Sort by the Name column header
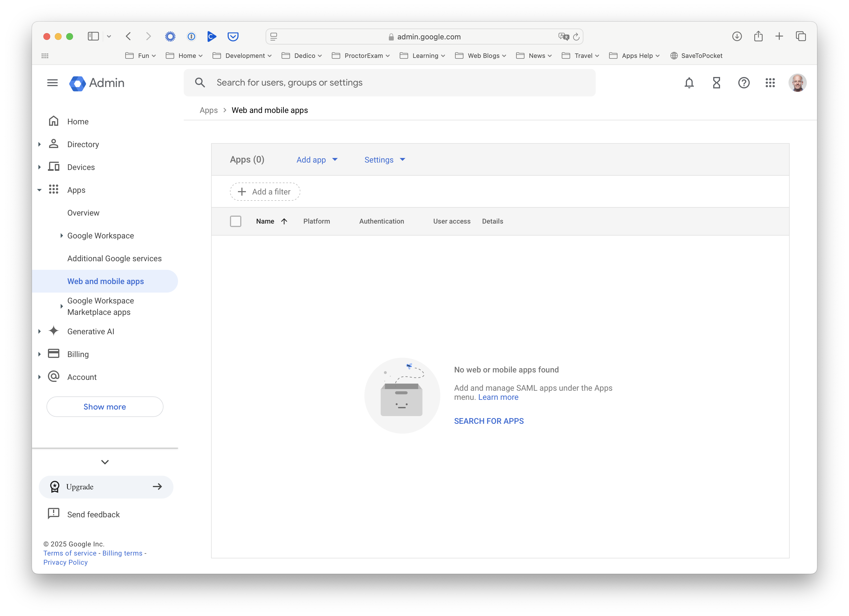This screenshot has height=616, width=849. pos(271,222)
